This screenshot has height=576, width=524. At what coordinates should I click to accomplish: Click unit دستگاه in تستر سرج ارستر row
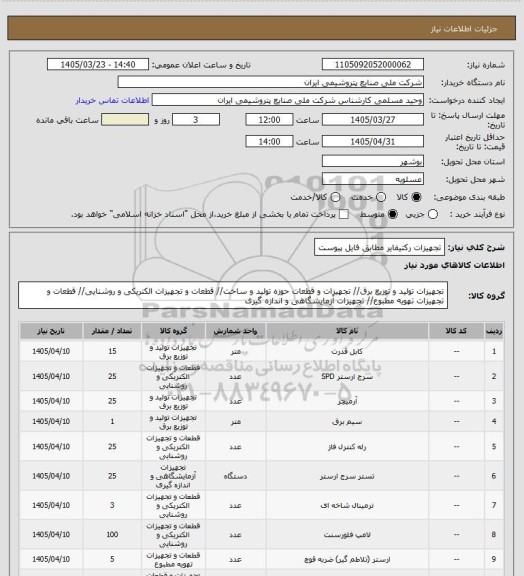235,476
